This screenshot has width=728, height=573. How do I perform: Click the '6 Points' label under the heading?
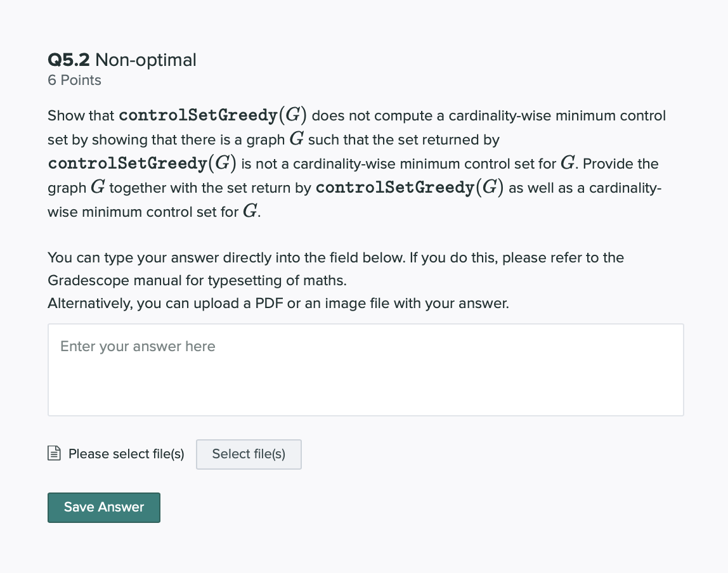pos(74,80)
